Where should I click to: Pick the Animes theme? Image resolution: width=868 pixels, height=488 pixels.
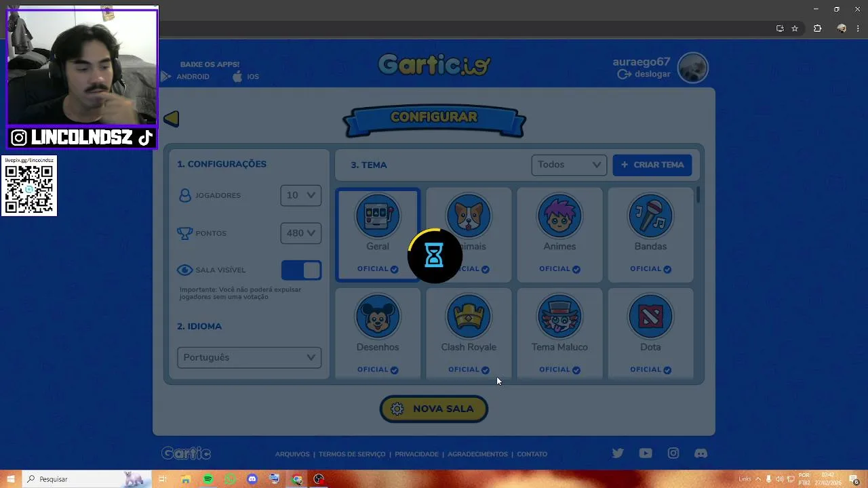(559, 234)
